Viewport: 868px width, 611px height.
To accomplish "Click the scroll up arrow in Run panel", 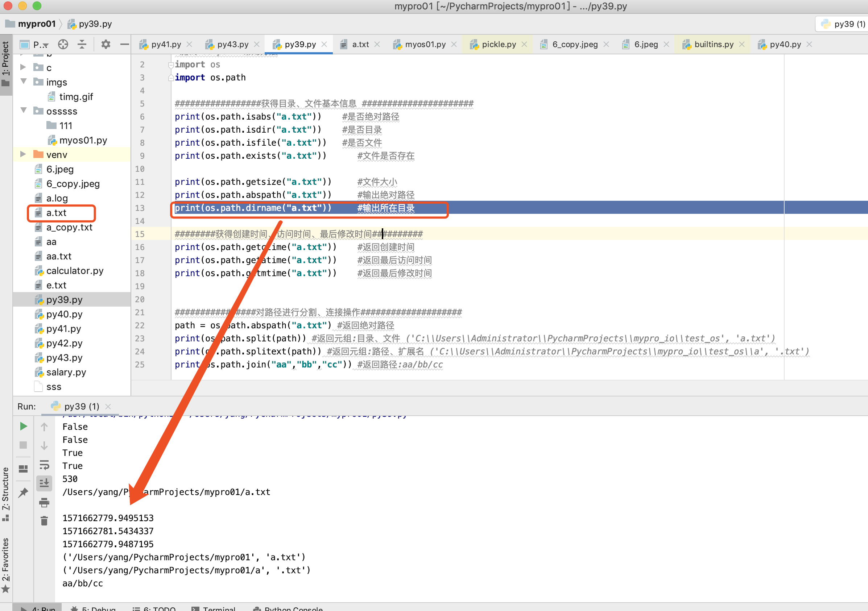I will tap(44, 427).
